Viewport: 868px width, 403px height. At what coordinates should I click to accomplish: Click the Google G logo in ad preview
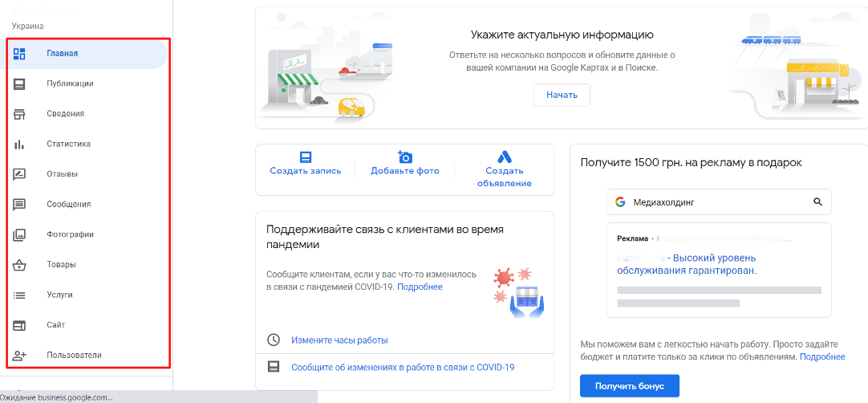(620, 202)
